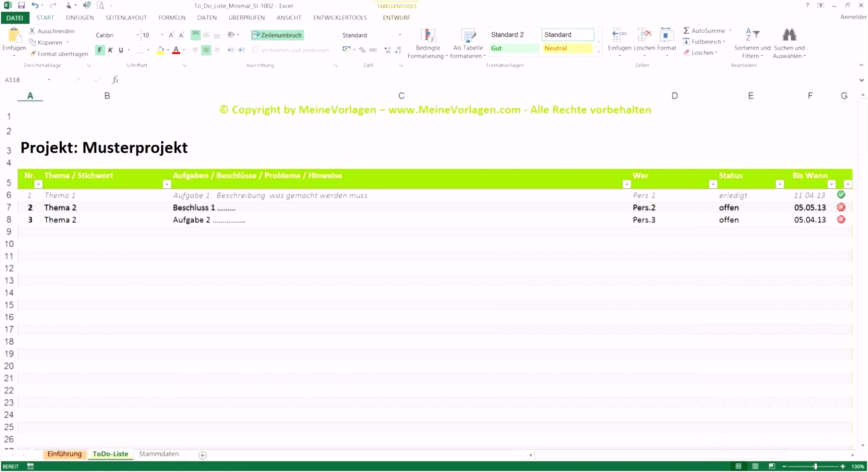Increase font size with the larger A icon
Screen dimensions: 868x472
pos(171,35)
